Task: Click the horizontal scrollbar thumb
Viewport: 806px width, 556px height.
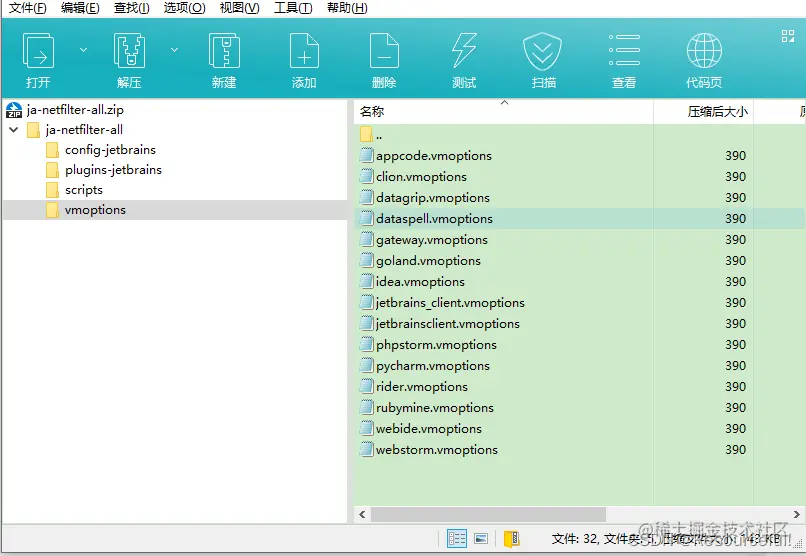Action: pos(488,514)
